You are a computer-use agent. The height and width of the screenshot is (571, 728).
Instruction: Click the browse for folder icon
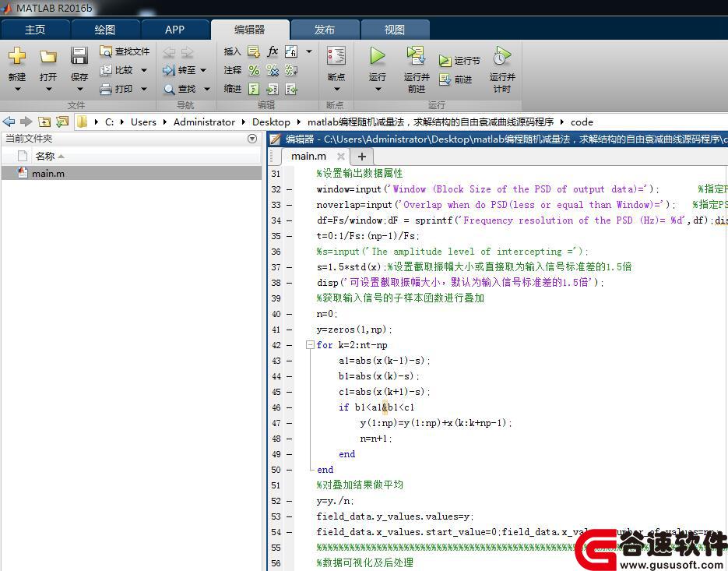[62, 122]
